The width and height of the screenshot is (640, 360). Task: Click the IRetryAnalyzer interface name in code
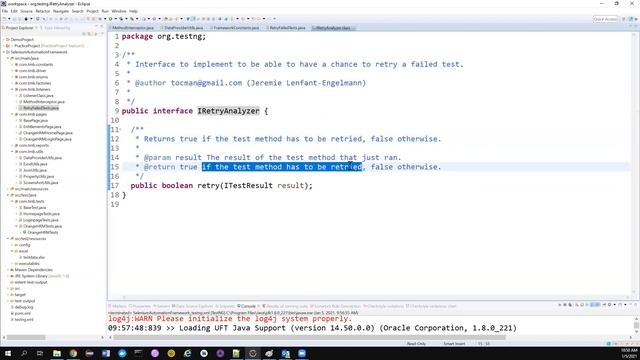point(229,111)
